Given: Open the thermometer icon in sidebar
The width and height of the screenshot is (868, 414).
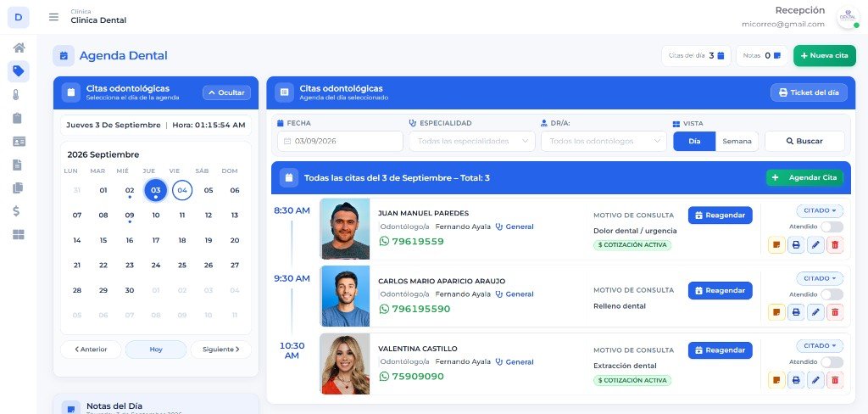Looking at the screenshot, I should [x=17, y=95].
